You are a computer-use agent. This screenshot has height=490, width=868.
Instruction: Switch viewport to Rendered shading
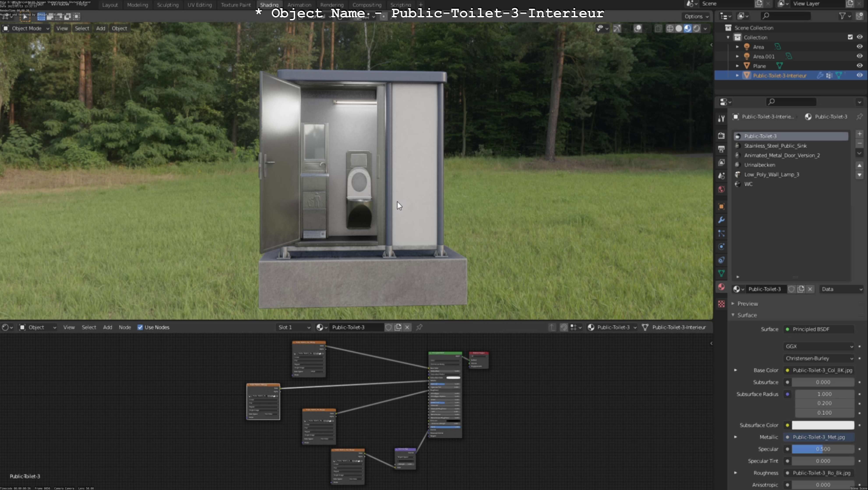pos(696,29)
